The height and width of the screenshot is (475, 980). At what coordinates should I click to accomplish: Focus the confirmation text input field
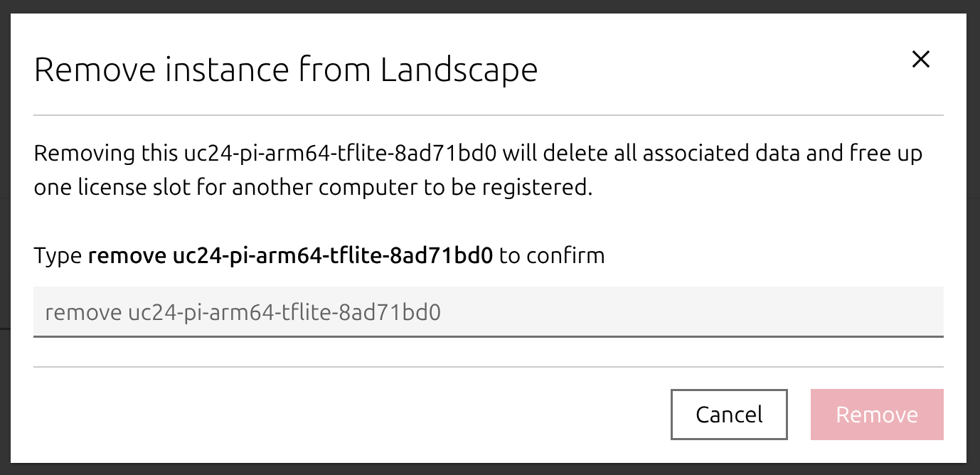tap(488, 311)
